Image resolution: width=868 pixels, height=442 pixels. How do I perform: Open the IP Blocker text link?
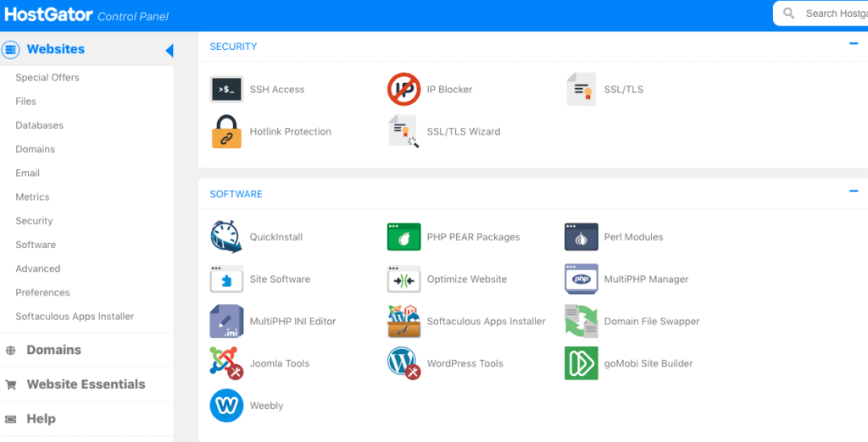449,90
